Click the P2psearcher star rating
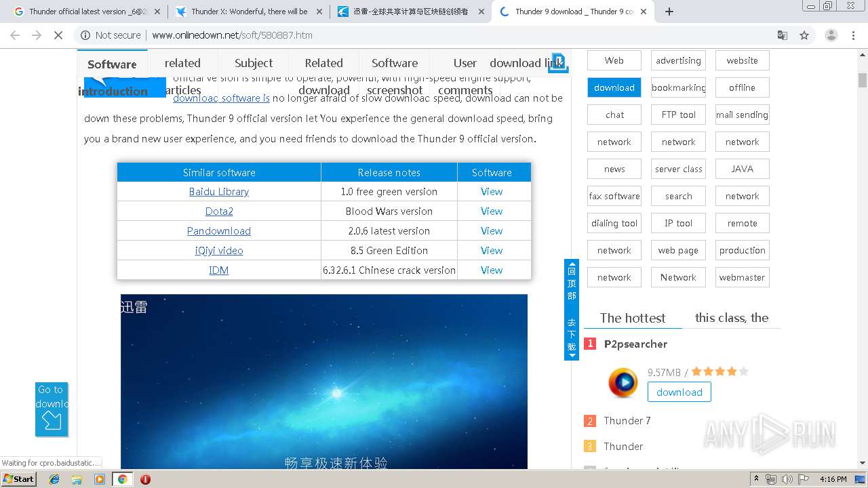This screenshot has width=868, height=488. pos(720,371)
